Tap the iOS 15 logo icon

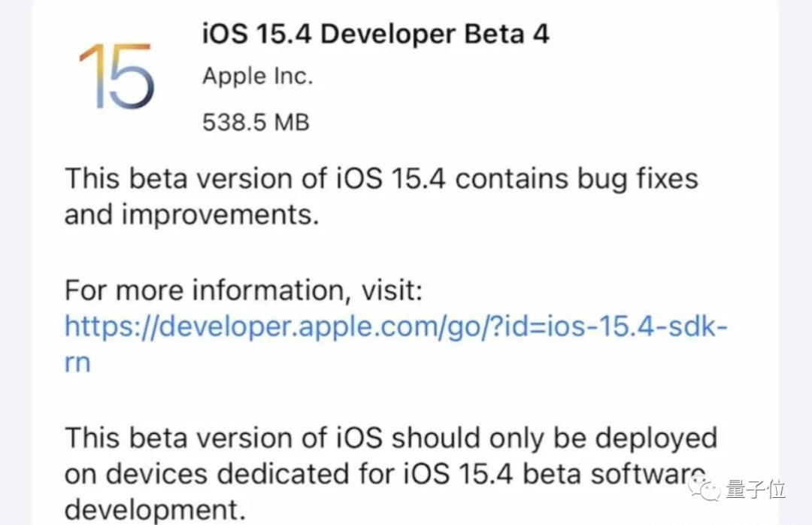pyautogui.click(x=117, y=76)
